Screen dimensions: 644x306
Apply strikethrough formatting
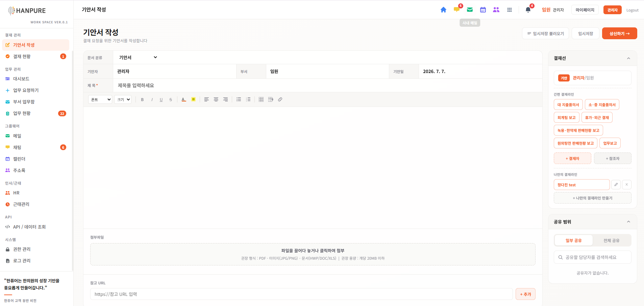(171, 99)
